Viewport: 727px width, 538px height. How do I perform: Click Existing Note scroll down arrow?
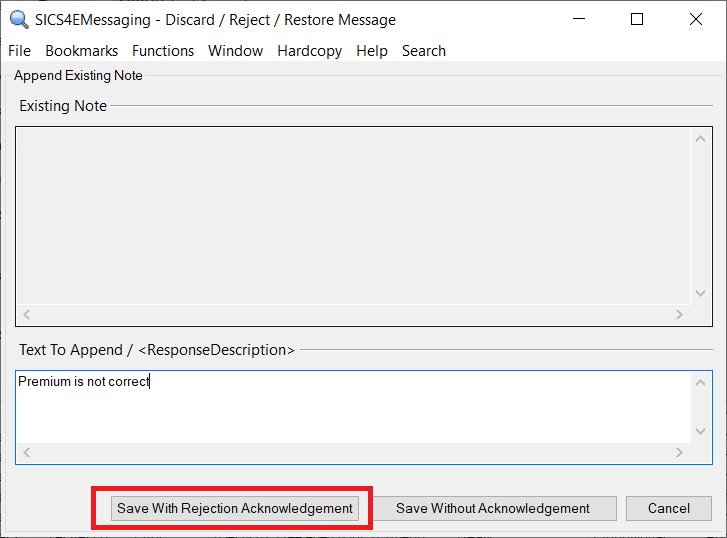700,293
